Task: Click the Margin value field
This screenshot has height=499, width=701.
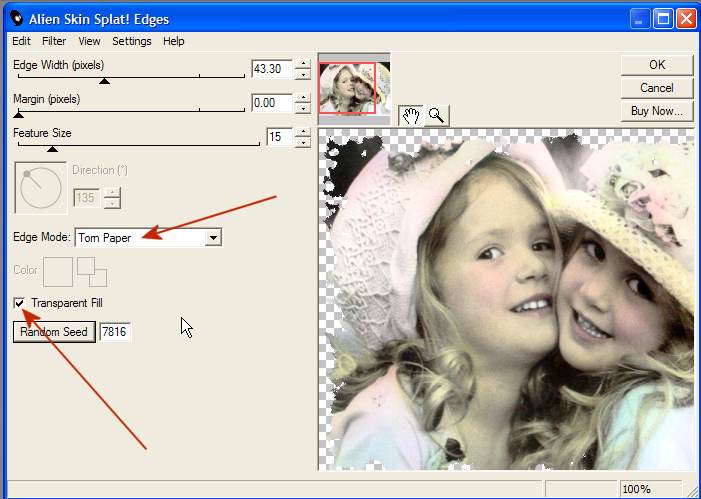Action: (272, 103)
